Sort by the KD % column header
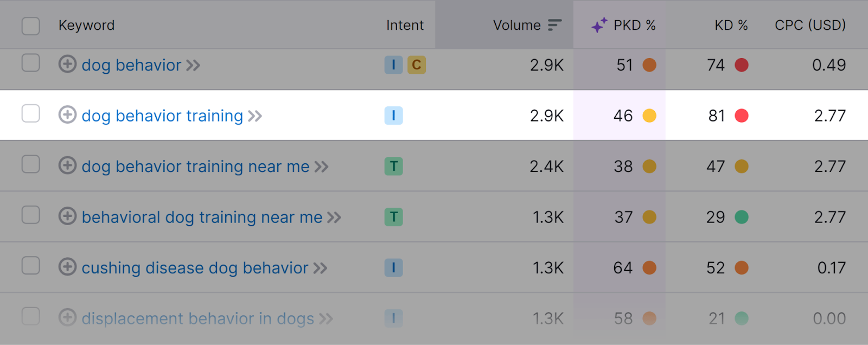Image resolution: width=868 pixels, height=345 pixels. tap(731, 25)
